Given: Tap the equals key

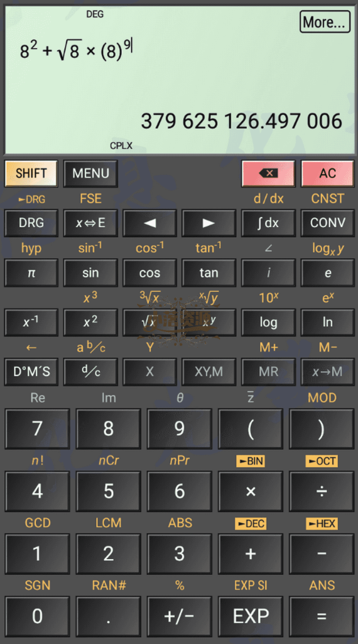Looking at the screenshot, I should [x=322, y=616].
